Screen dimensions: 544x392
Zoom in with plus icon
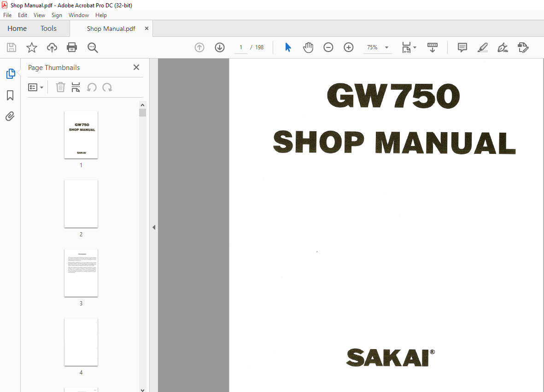pos(349,47)
